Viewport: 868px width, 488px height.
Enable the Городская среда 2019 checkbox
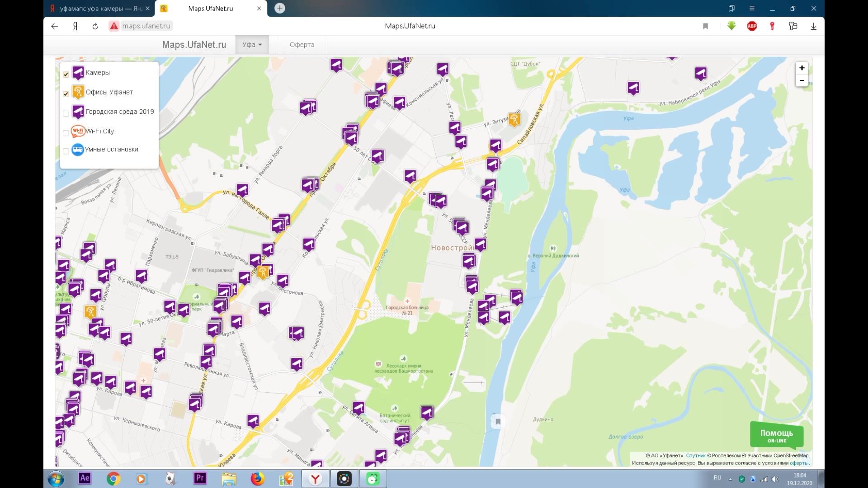pos(66,113)
